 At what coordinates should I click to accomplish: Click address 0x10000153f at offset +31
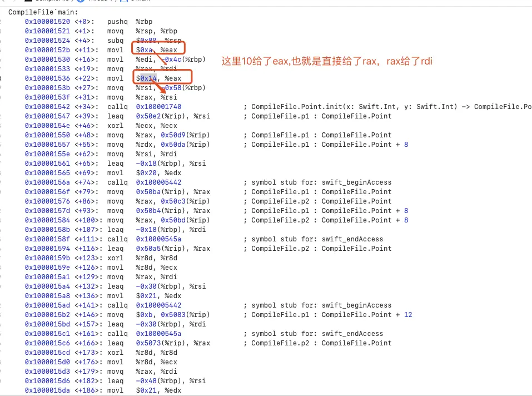[x=47, y=97]
